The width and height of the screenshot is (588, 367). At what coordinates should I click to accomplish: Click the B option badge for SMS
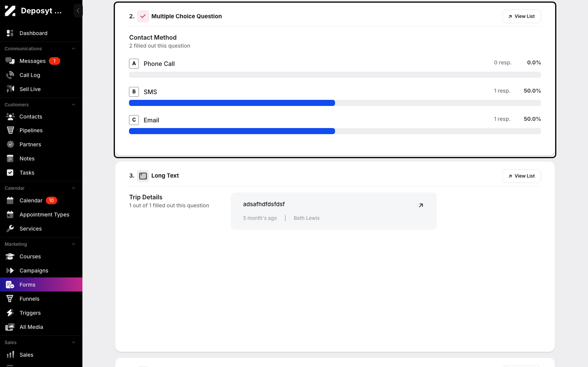134,92
